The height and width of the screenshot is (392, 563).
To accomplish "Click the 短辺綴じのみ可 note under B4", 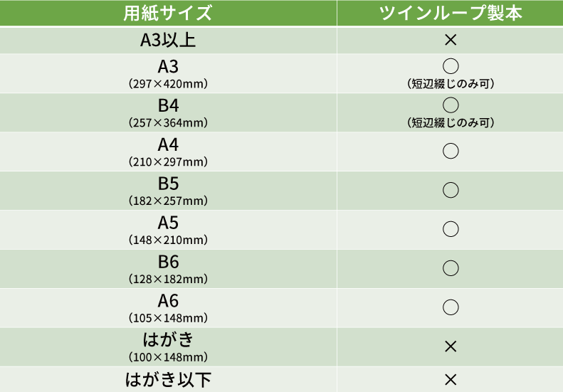I will coord(450,122).
